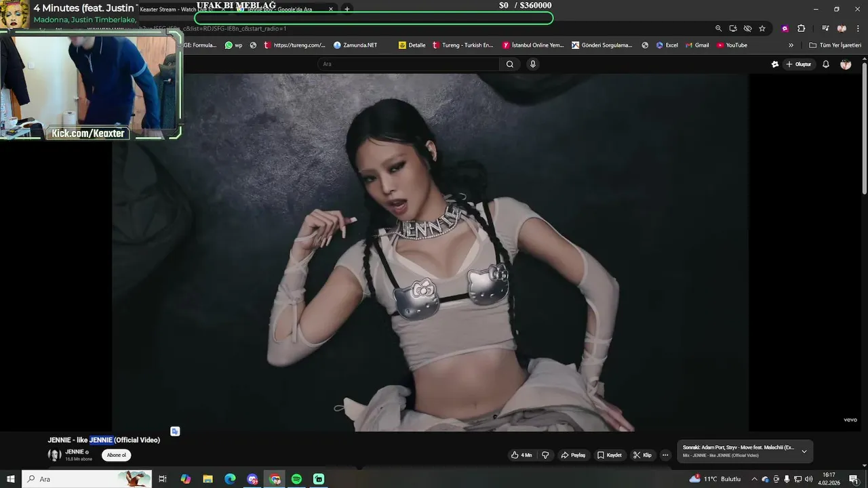Click the sparkle icon left of Oluştur
Screen dimensions: 868x488
click(775, 64)
